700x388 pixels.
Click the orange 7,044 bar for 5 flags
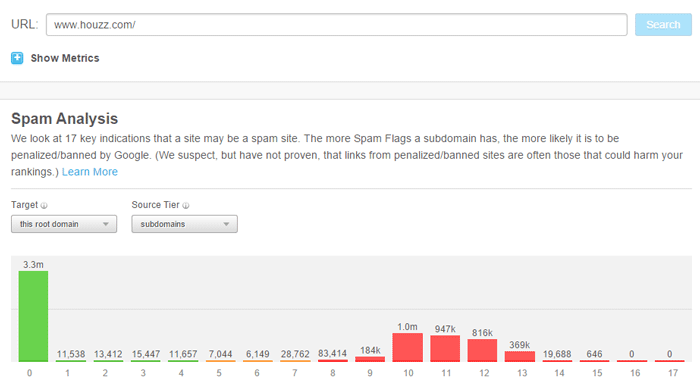tap(221, 361)
